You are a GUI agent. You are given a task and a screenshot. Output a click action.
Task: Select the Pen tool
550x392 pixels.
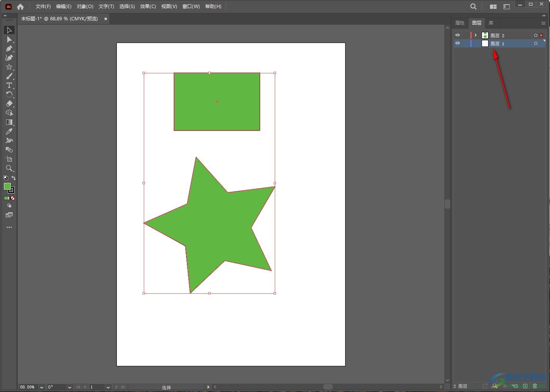(x=9, y=48)
